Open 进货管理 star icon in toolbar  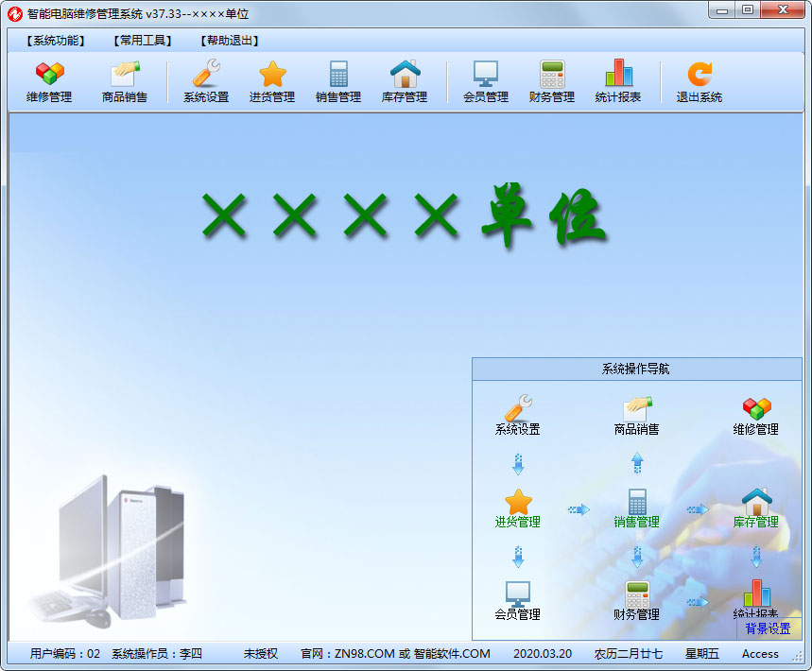coord(272,82)
